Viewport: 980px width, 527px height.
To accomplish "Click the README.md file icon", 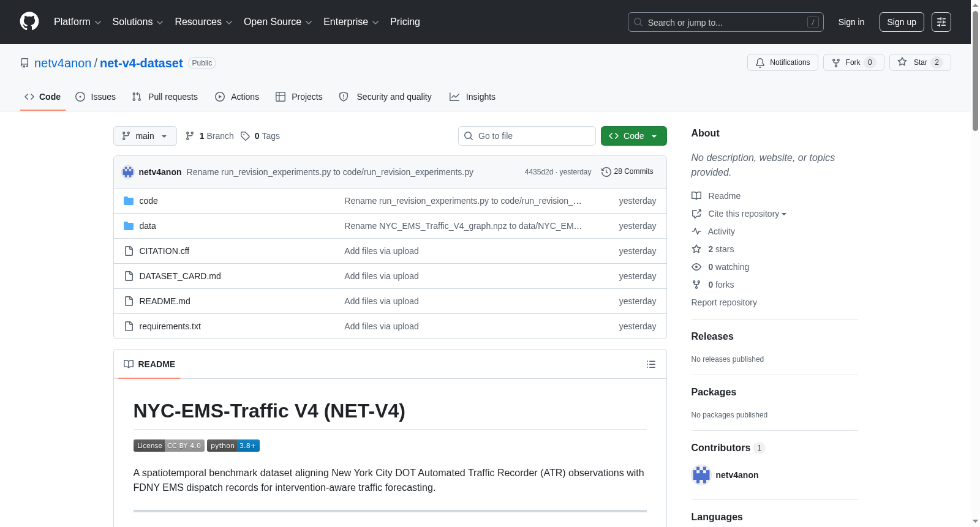I will [x=129, y=301].
